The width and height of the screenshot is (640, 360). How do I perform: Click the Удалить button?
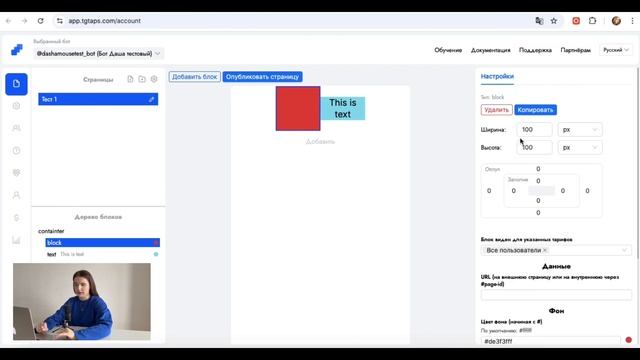point(496,110)
